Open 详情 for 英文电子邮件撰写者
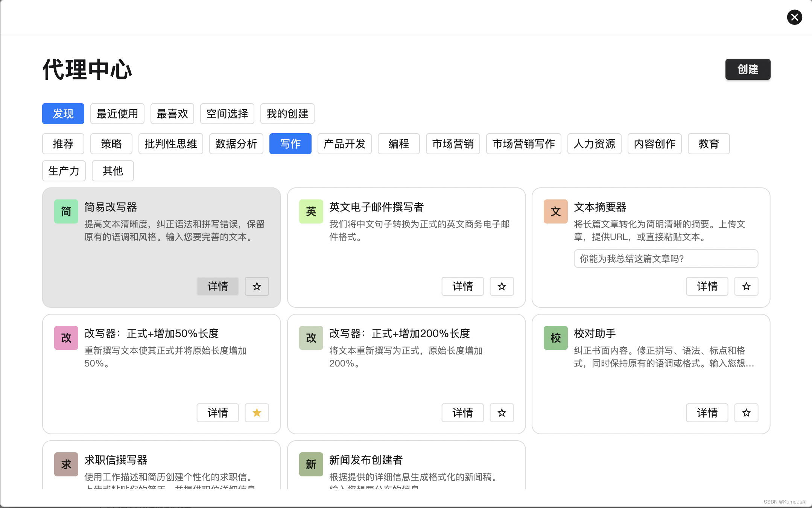Viewport: 812px width, 508px height. 462,286
